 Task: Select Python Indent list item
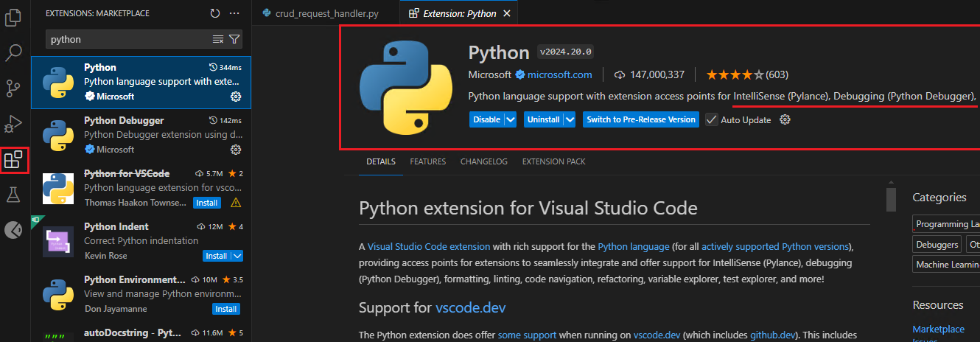coord(141,241)
